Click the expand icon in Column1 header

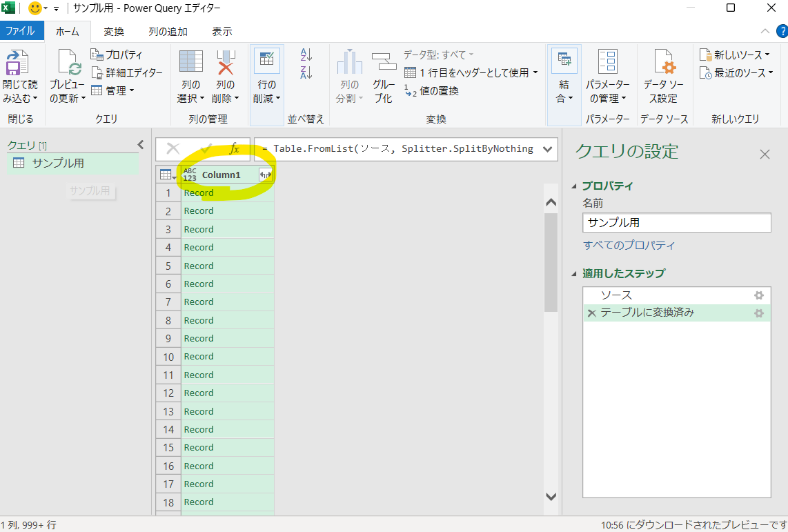tap(265, 175)
